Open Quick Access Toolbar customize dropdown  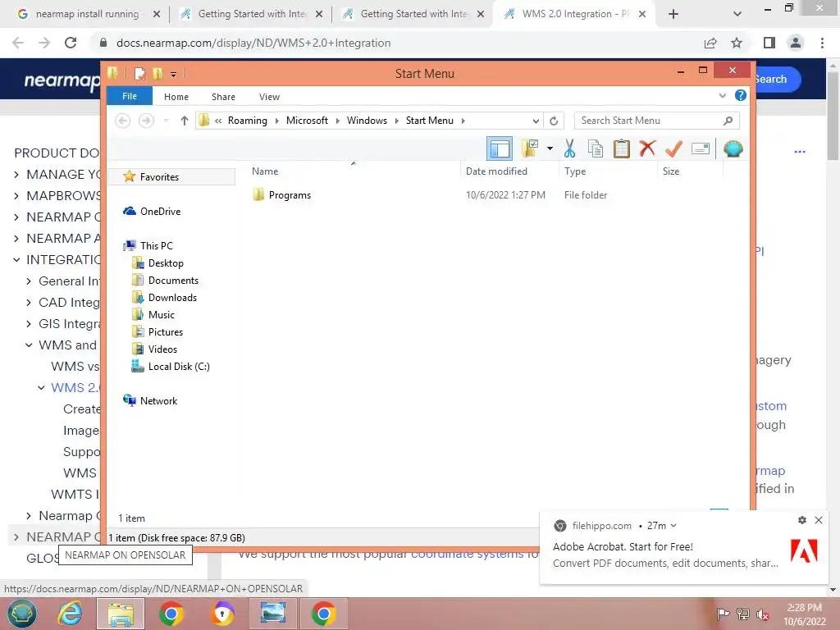coord(174,75)
